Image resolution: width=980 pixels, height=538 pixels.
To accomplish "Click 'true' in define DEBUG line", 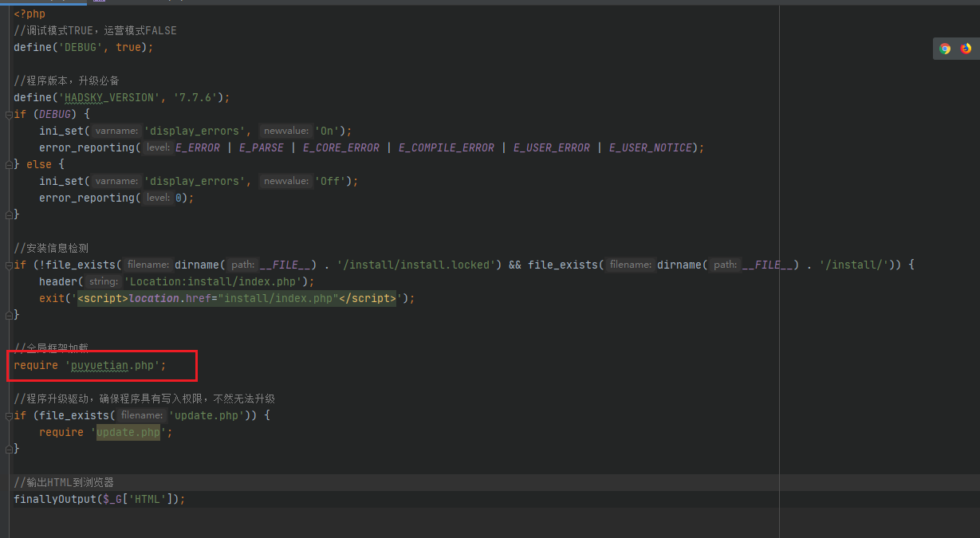I will click(128, 47).
